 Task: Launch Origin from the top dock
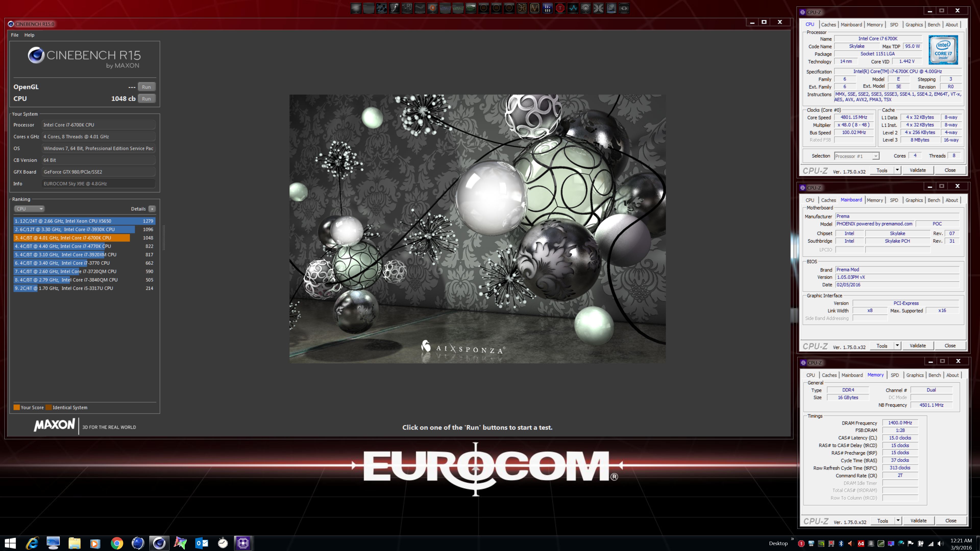433,8
